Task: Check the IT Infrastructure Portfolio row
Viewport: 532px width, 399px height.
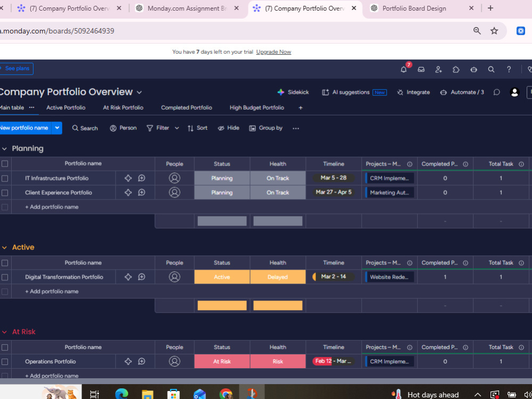Action: (5, 178)
